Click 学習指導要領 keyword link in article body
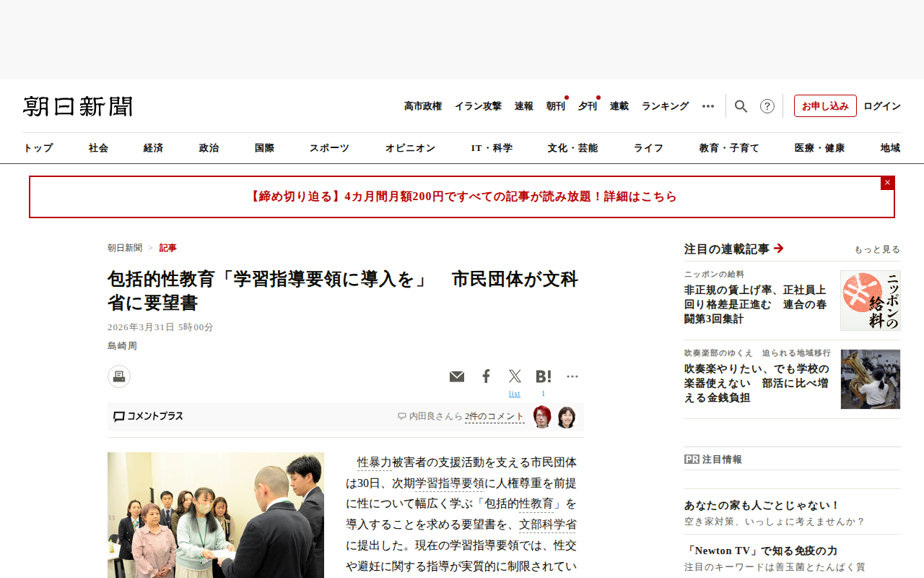Image resolution: width=924 pixels, height=578 pixels. tap(450, 483)
